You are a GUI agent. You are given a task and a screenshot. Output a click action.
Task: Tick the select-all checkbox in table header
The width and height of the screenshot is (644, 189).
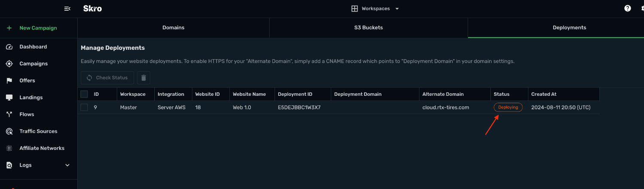point(84,94)
